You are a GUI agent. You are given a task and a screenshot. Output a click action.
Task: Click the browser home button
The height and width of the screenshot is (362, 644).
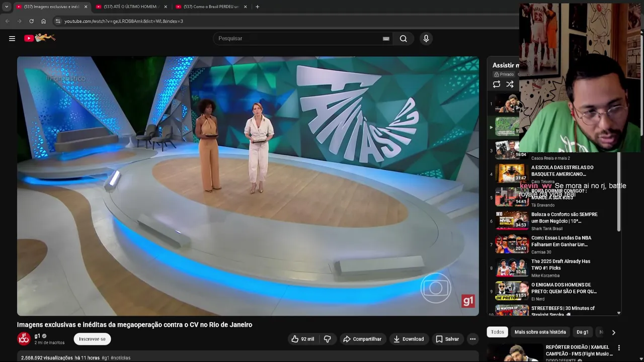point(43,21)
